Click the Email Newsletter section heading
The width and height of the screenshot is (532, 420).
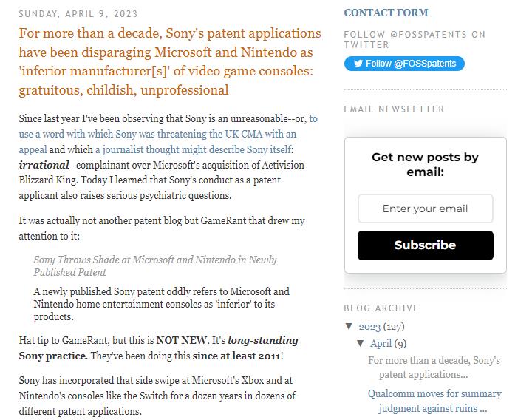click(394, 109)
